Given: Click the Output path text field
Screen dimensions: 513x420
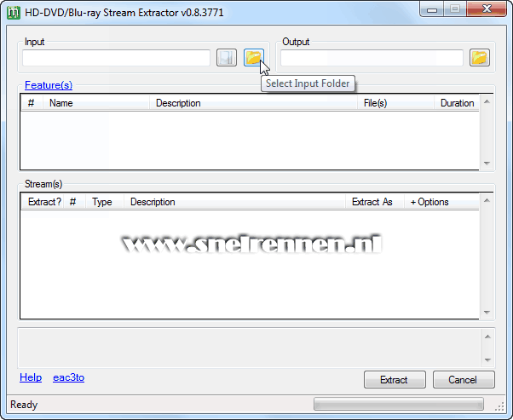Looking at the screenshot, I should pyautogui.click(x=372, y=58).
